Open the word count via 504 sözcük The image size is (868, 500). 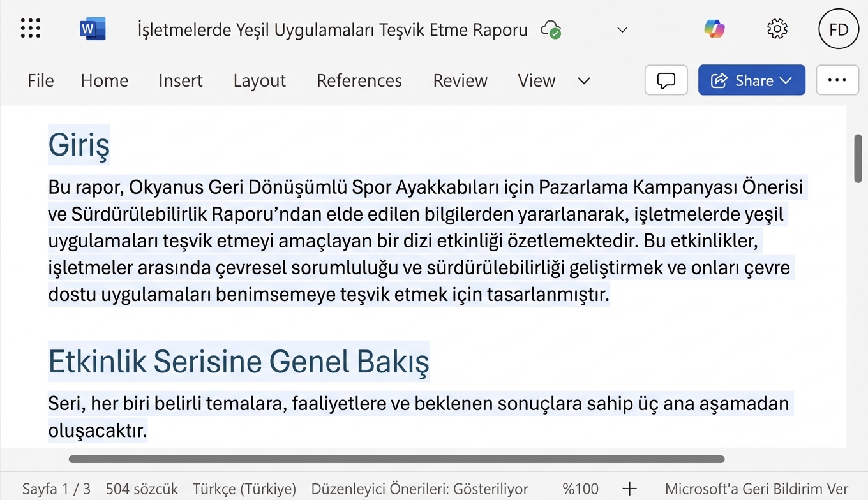142,489
